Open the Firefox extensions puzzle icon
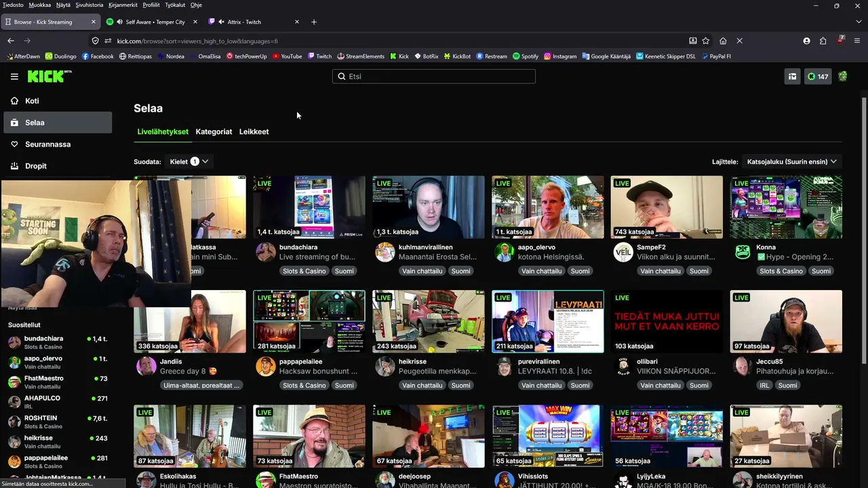Viewport: 868px width, 488px height. [x=823, y=41]
